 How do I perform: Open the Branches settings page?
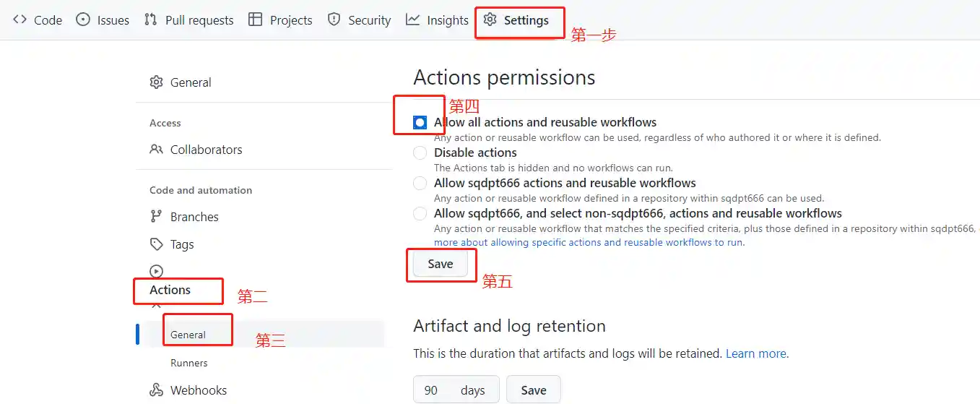click(194, 217)
